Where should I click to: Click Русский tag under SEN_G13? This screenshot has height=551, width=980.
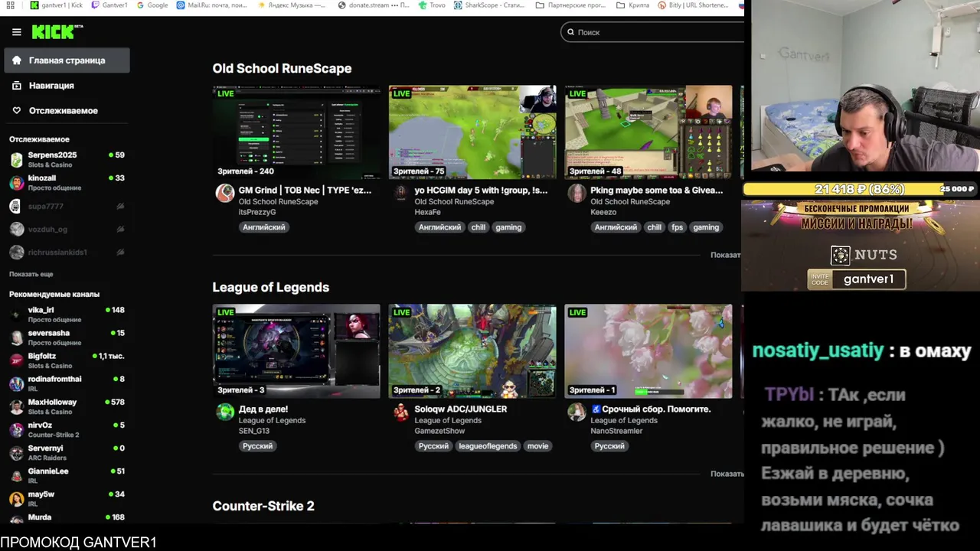point(257,446)
